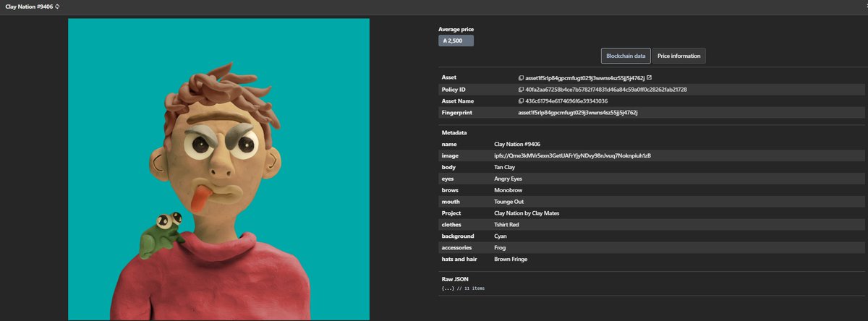
Task: Click the background value Cyan
Action: 501,236
